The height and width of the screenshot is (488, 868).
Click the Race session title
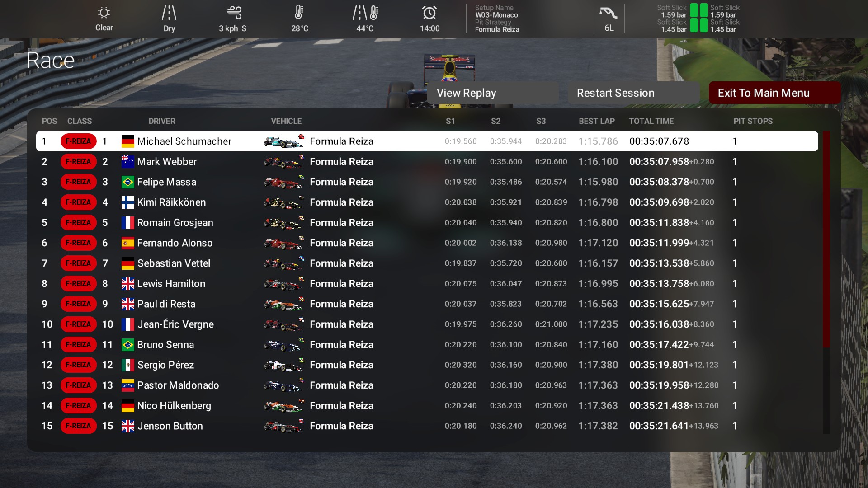[x=51, y=61]
